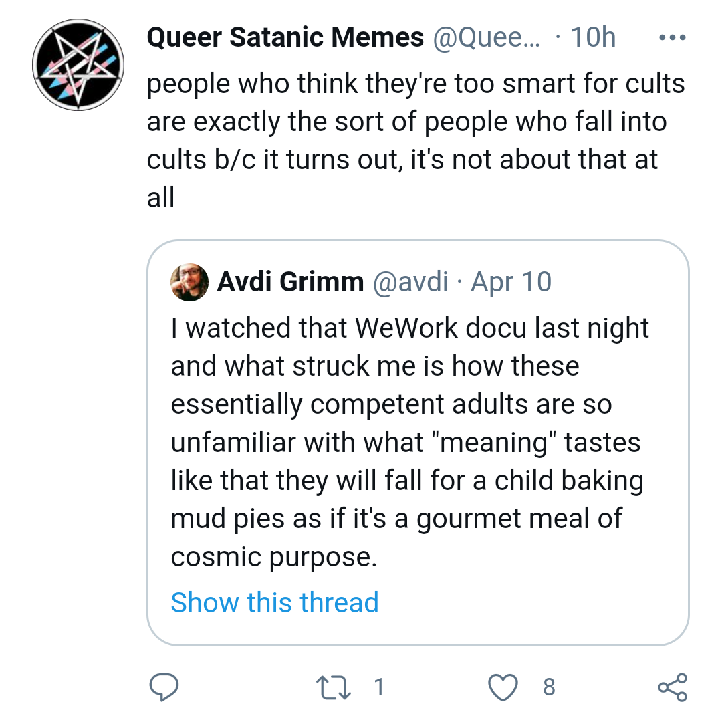The width and height of the screenshot is (722, 728).
Task: Open the three-dot more options menu
Action: (x=672, y=38)
